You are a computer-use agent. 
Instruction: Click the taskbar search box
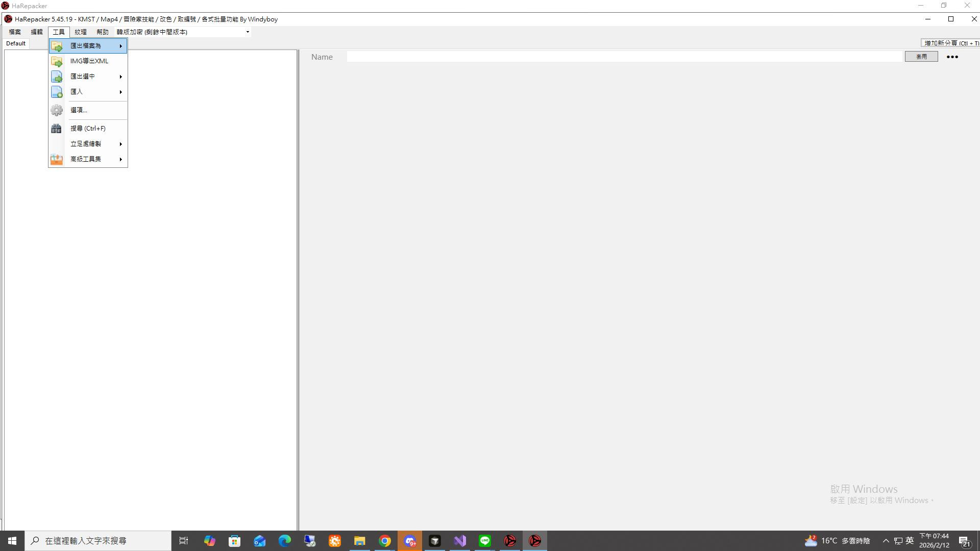click(98, 541)
